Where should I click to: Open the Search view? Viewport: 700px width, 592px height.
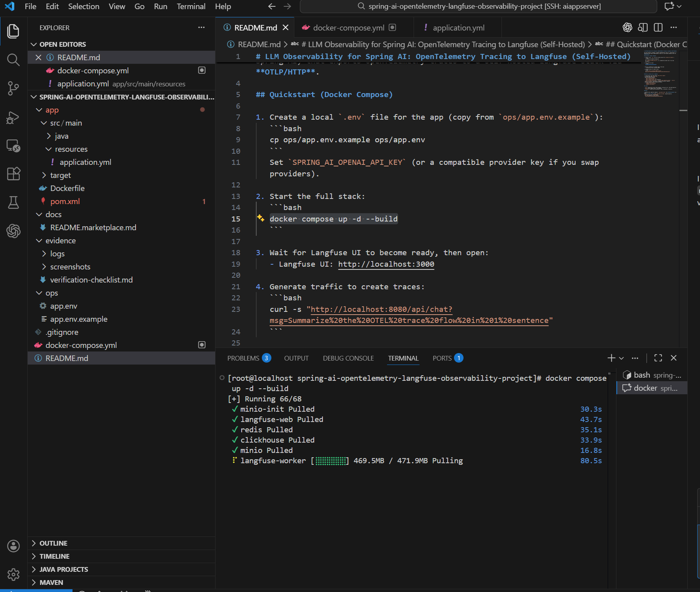coord(13,60)
